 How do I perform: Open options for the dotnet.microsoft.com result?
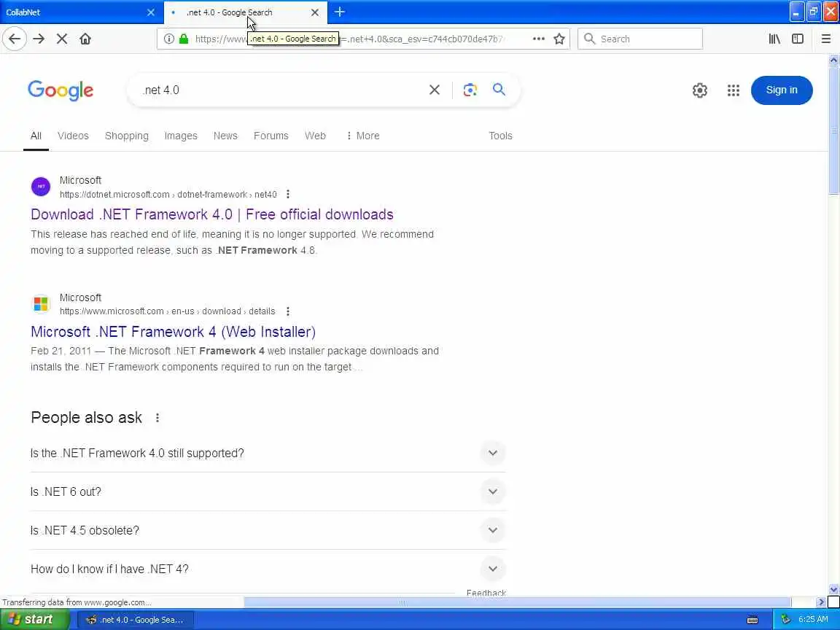tap(288, 194)
